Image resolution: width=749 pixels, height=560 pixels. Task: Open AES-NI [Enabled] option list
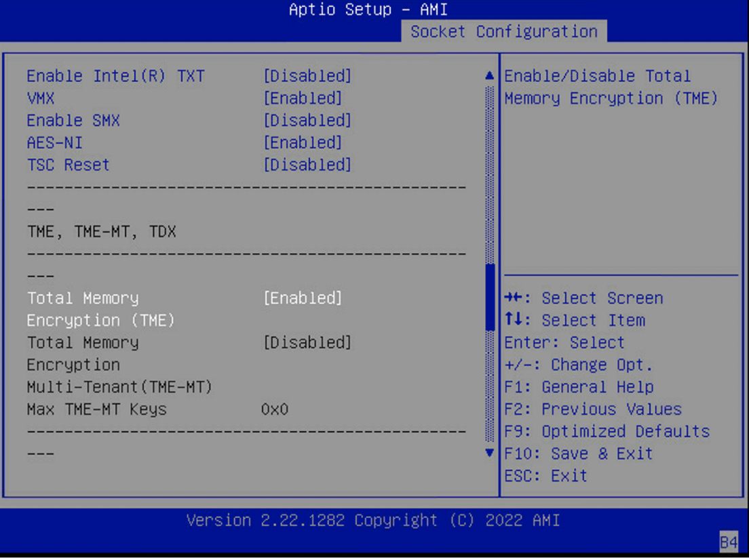tap(303, 143)
